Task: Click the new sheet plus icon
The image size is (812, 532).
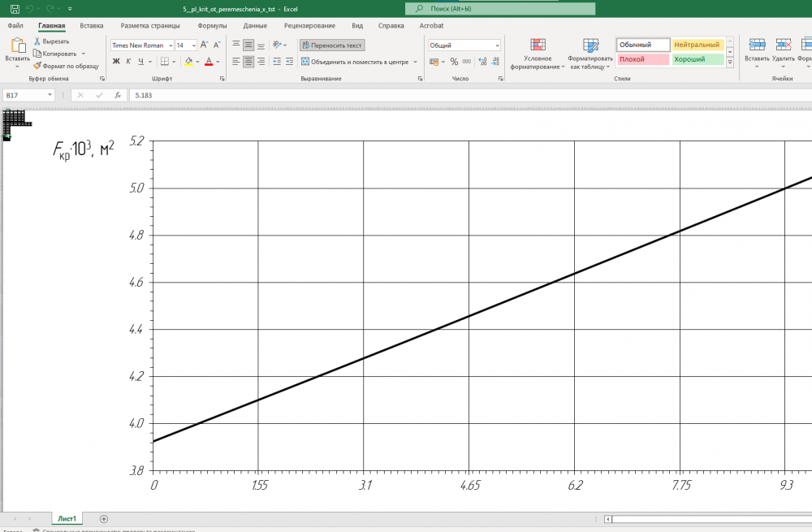Action: click(x=103, y=518)
